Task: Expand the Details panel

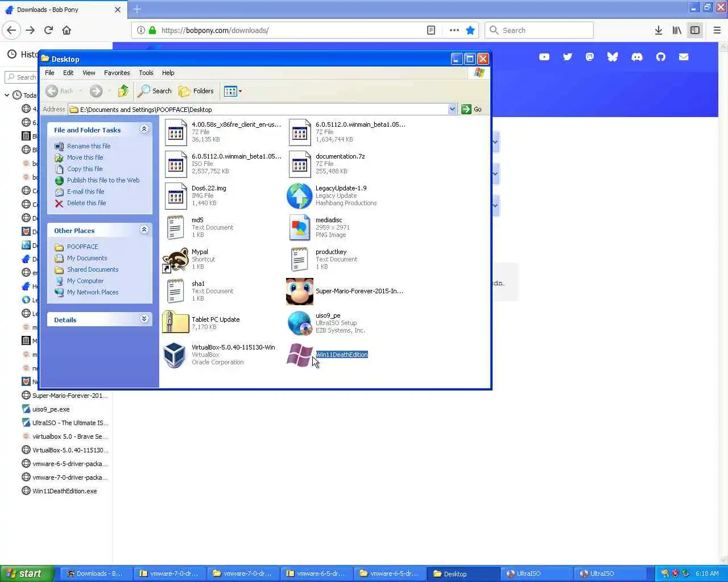Action: (x=144, y=319)
